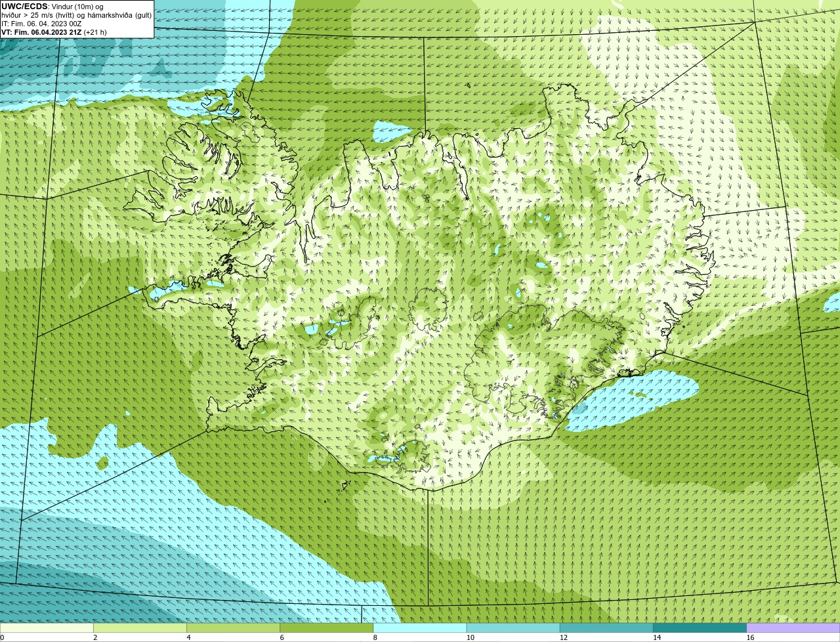Viewport: 840px width, 642px height.
Task: Click the 'VT: Fim. 06.04.2023 21Z (+21 h)' line
Action: pyautogui.click(x=54, y=32)
